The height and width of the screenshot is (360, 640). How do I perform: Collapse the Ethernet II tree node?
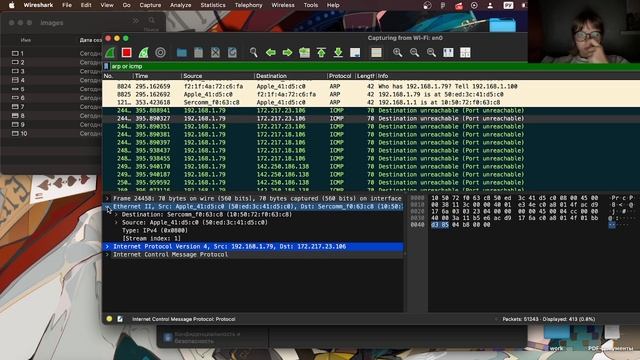coord(107,207)
